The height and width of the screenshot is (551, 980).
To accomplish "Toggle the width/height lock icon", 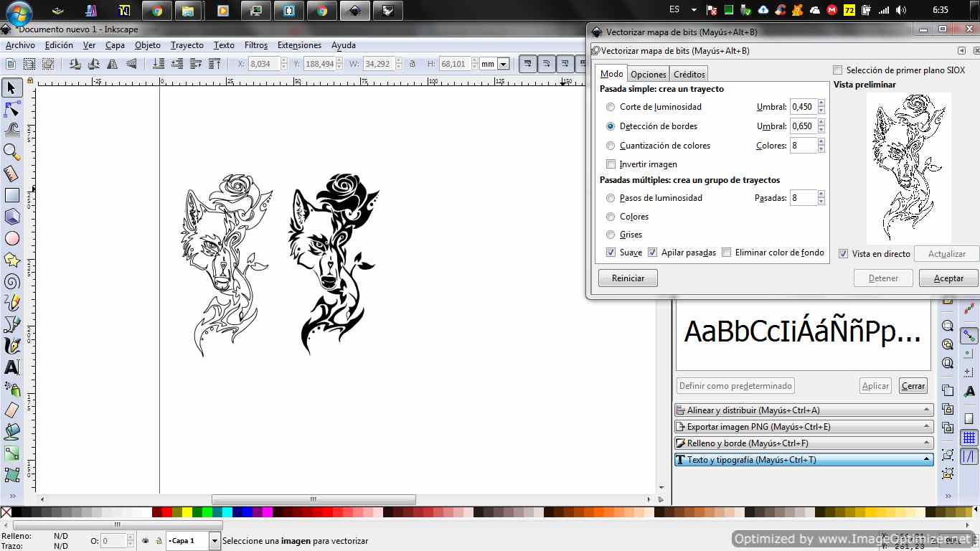I will pos(413,64).
